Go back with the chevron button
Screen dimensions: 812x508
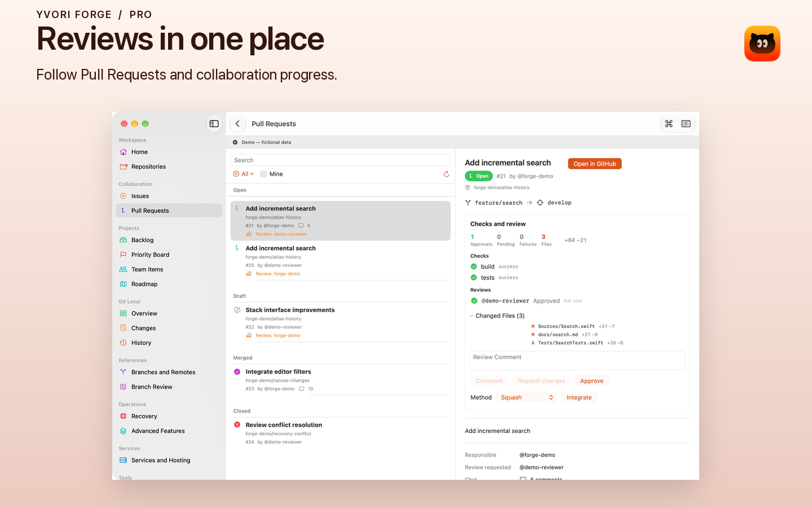pos(238,124)
